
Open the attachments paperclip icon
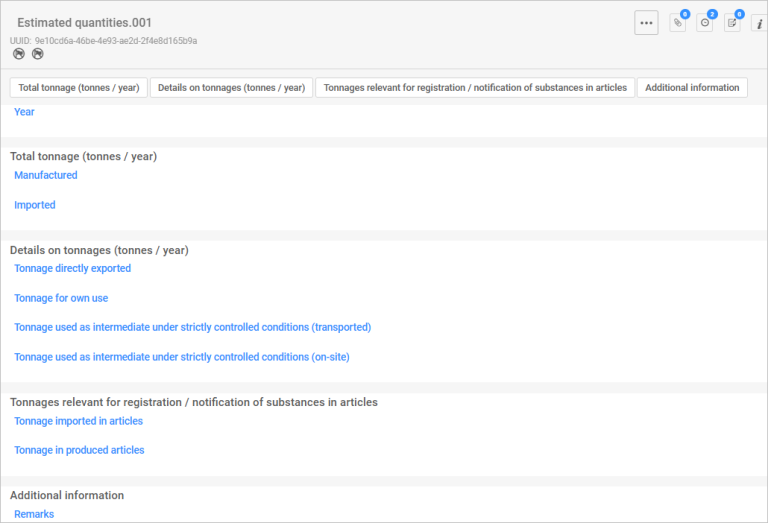pyautogui.click(x=678, y=23)
